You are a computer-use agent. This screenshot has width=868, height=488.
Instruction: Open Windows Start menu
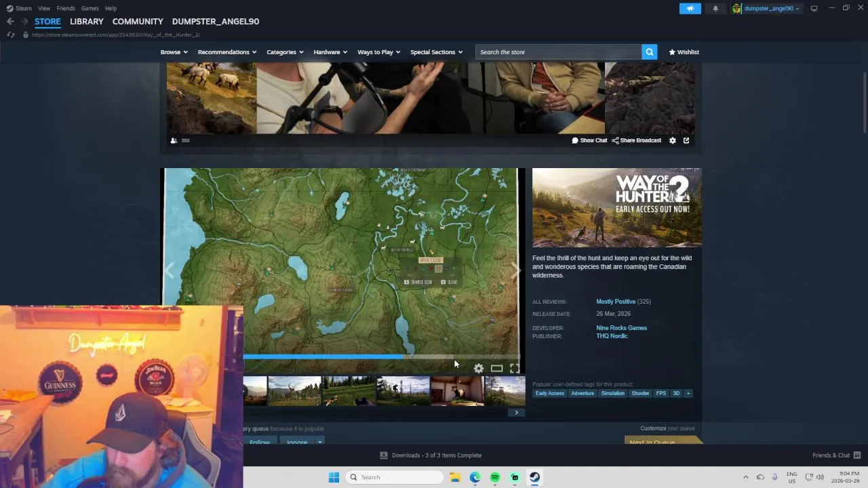pyautogui.click(x=334, y=477)
